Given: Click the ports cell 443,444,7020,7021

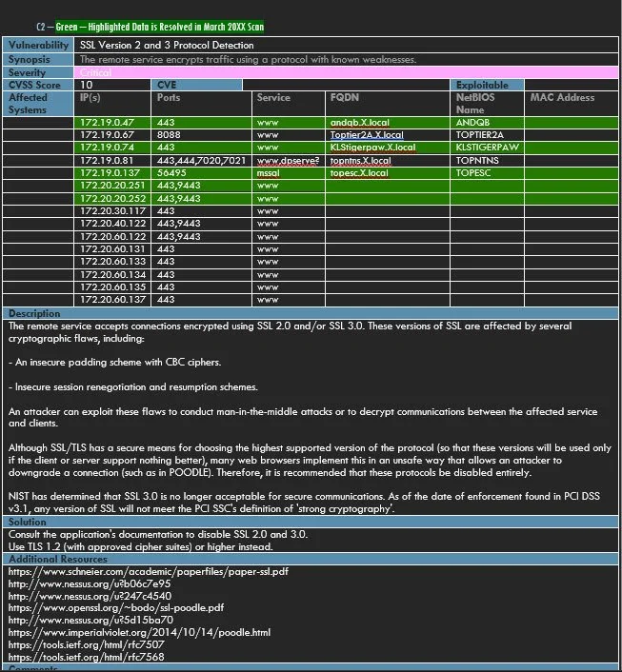Looking at the screenshot, I should (201, 161).
